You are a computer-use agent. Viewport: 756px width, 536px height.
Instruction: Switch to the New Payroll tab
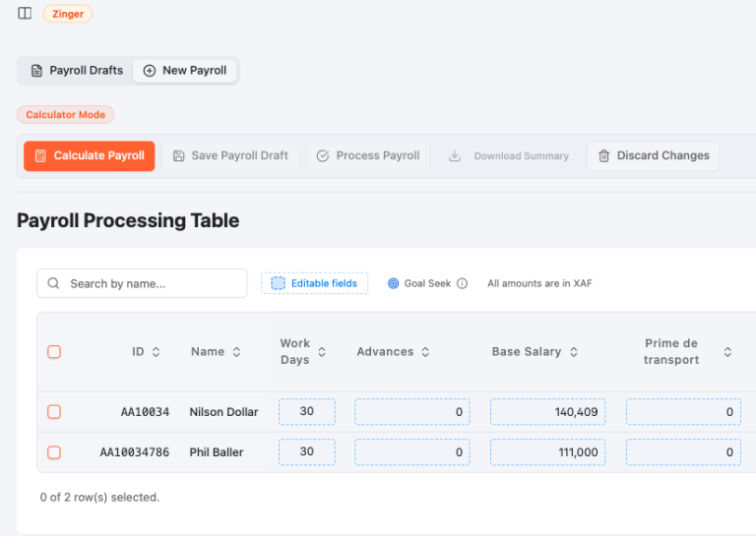[185, 71]
